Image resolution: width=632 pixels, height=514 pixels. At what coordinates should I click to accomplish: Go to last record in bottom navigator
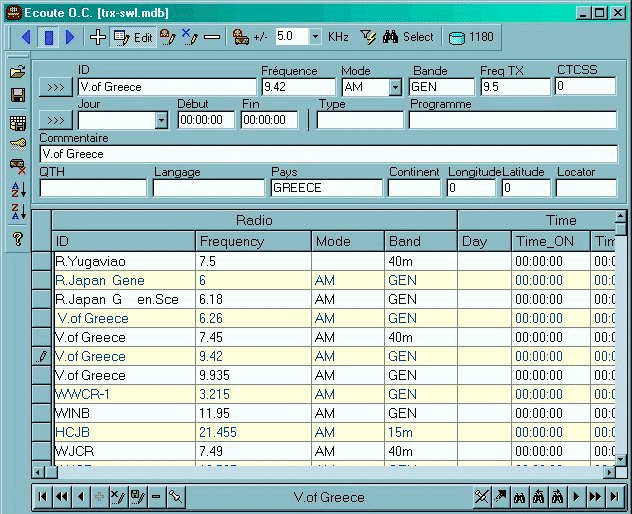coord(614,496)
